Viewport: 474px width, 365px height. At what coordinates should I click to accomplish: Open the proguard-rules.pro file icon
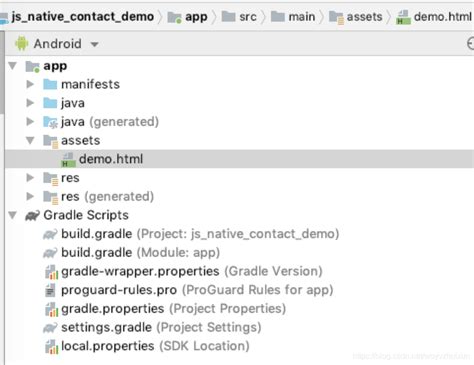(50, 290)
